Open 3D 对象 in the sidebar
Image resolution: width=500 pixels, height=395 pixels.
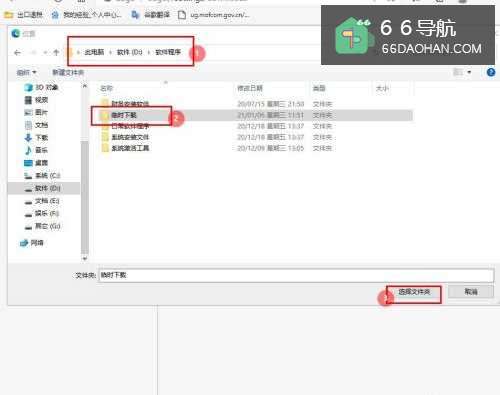[x=42, y=87]
